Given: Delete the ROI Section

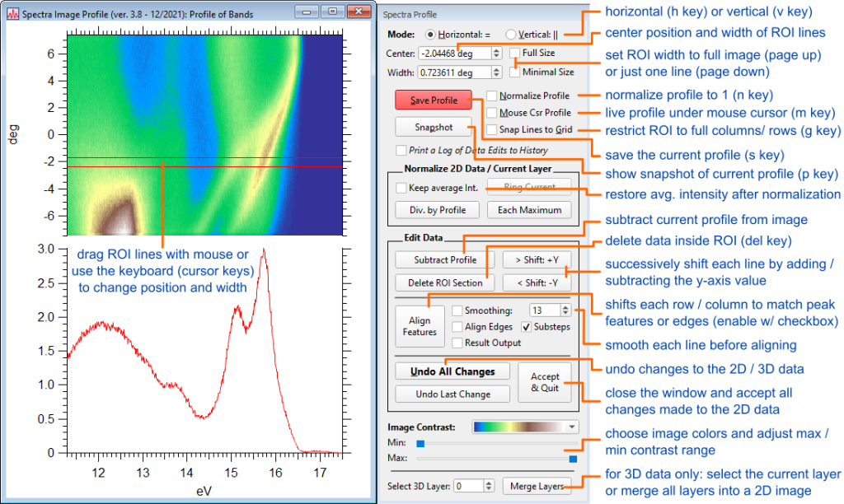Looking at the screenshot, I should 444,282.
